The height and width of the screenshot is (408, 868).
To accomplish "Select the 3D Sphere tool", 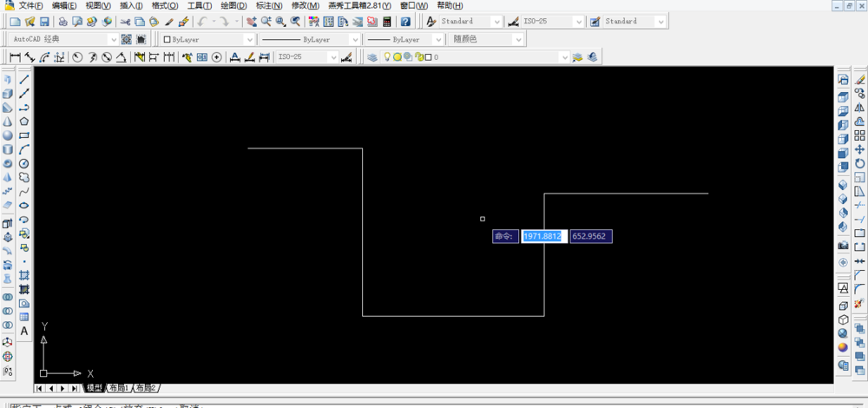I will (x=8, y=135).
